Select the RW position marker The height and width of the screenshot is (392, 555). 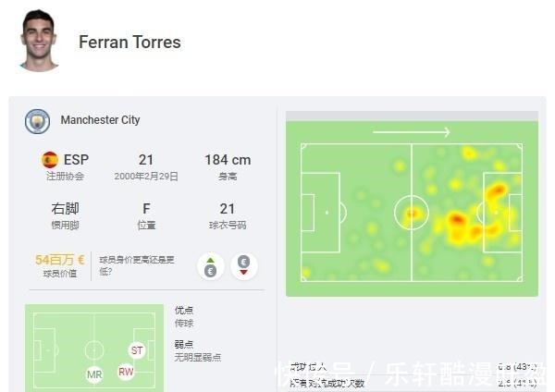[126, 372]
